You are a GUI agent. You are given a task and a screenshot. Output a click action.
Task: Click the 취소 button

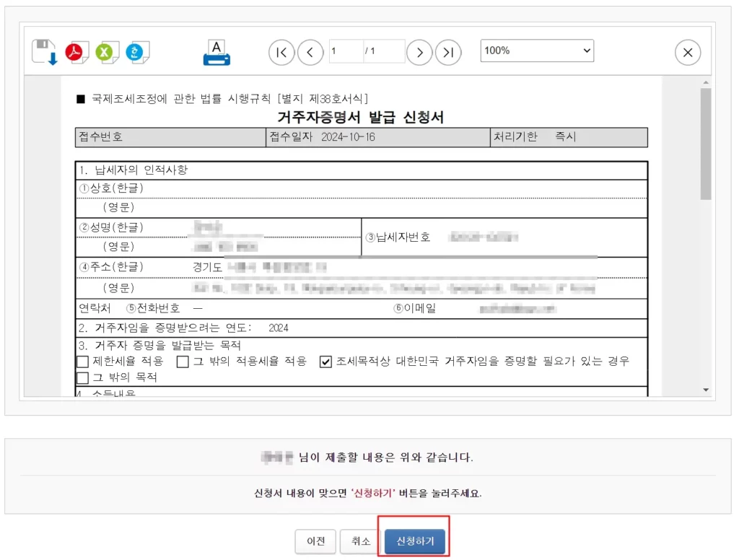(x=361, y=541)
